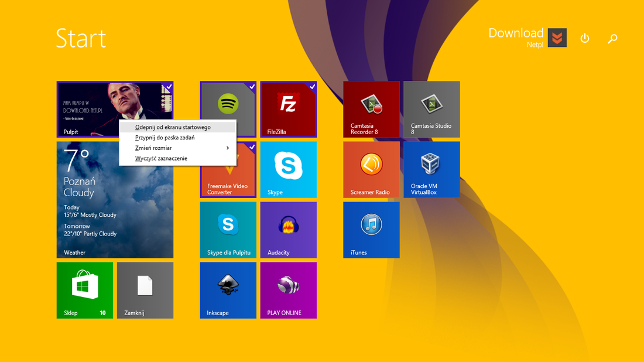
Task: Launch Camtasia Studio 8
Action: [x=431, y=110]
